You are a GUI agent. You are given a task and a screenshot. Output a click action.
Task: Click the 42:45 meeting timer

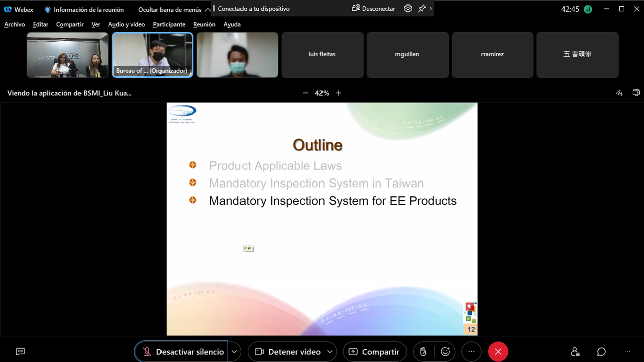pyautogui.click(x=570, y=9)
